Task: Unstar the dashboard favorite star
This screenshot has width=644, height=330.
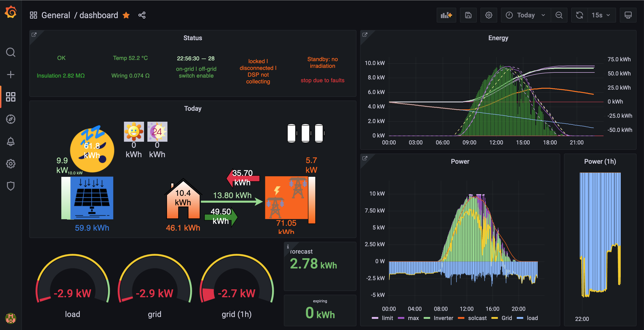Action: [126, 15]
